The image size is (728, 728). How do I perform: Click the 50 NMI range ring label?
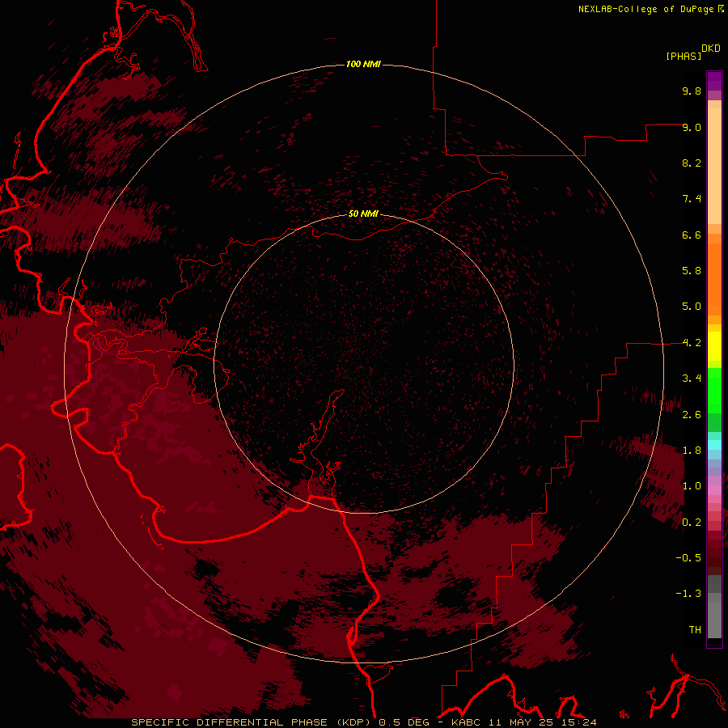coord(363,214)
